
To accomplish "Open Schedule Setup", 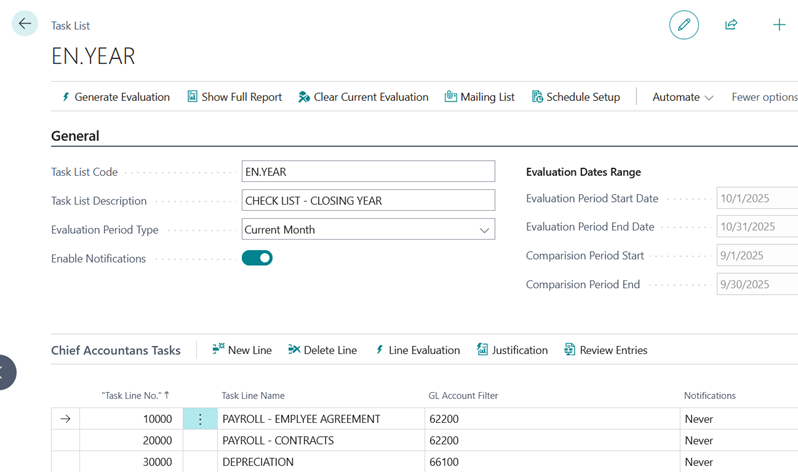I will pos(576,97).
